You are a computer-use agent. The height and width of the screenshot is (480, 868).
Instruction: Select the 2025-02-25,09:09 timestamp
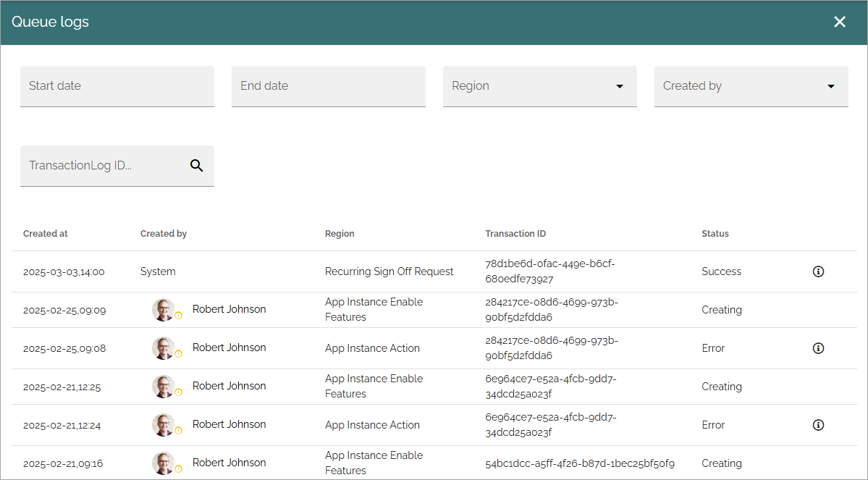click(x=64, y=310)
